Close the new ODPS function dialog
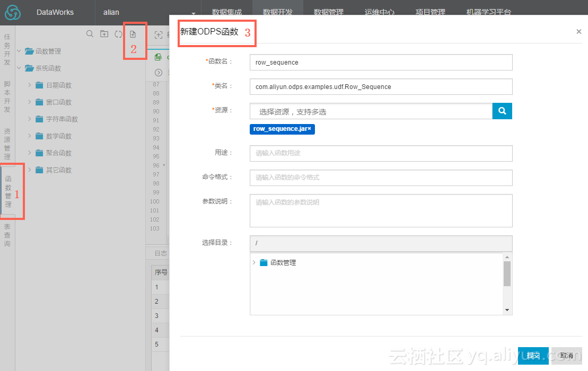Image resolution: width=588 pixels, height=371 pixels. click(578, 31)
